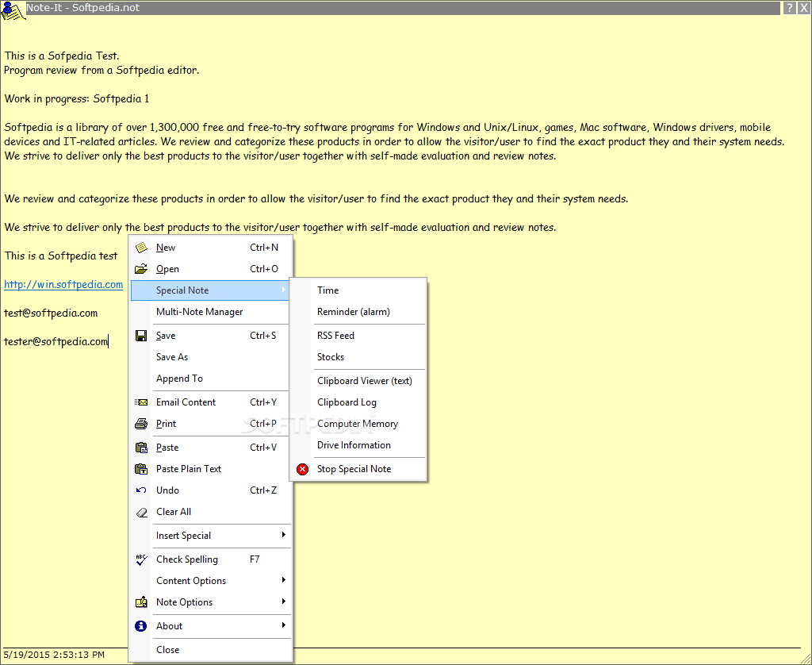This screenshot has width=812, height=665.
Task: Click the Open folder icon
Action: click(141, 269)
